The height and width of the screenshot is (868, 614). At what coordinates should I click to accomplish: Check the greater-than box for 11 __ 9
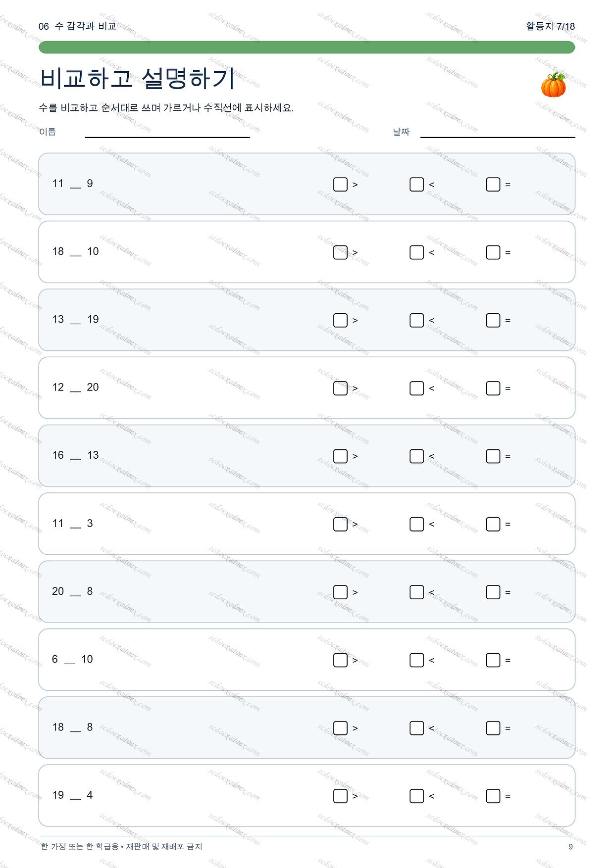coord(340,185)
